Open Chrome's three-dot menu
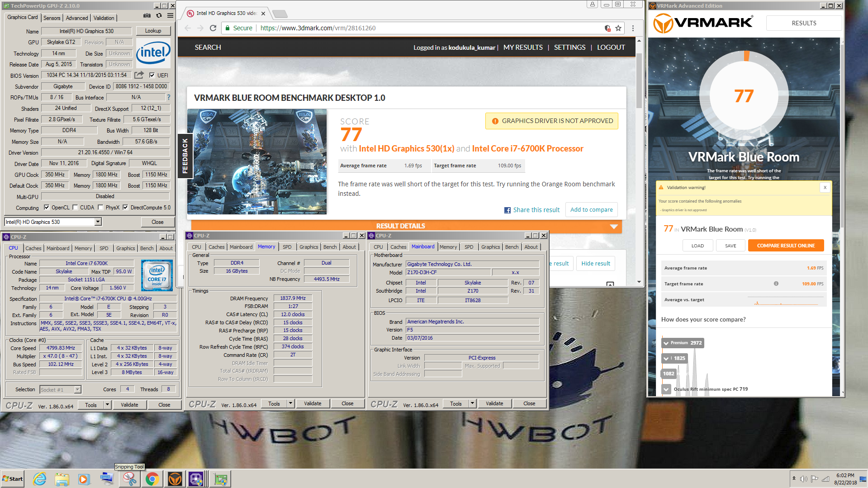 (633, 28)
